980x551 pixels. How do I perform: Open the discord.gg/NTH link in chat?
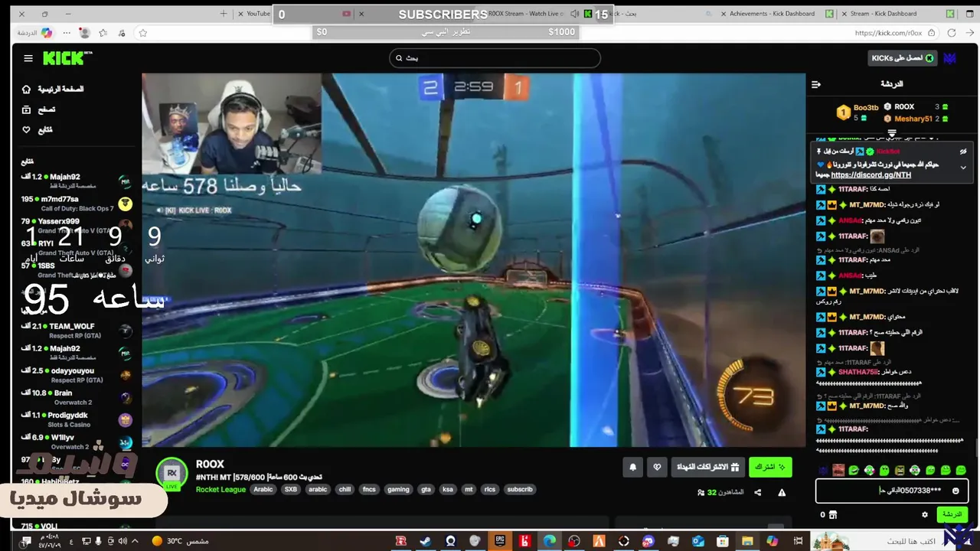pos(871,174)
